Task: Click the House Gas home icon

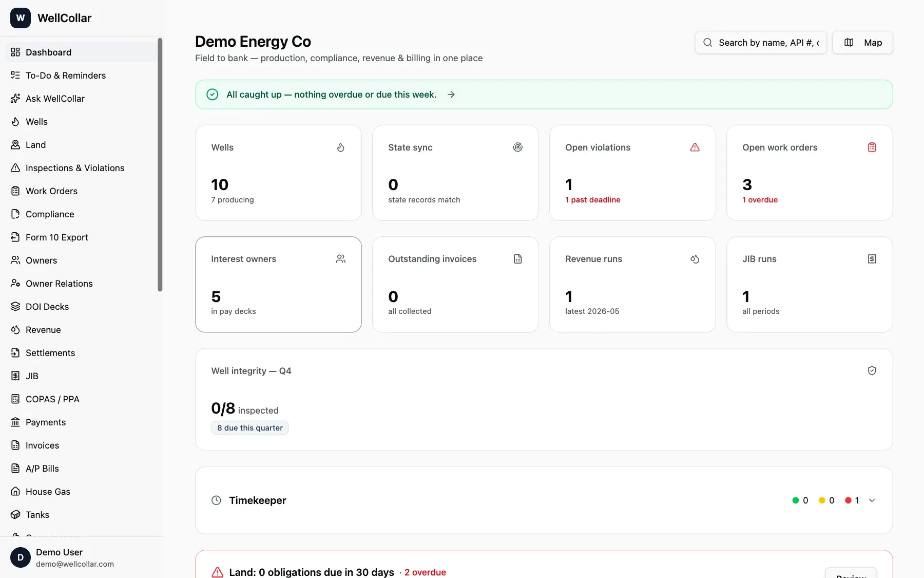Action: pyautogui.click(x=15, y=492)
